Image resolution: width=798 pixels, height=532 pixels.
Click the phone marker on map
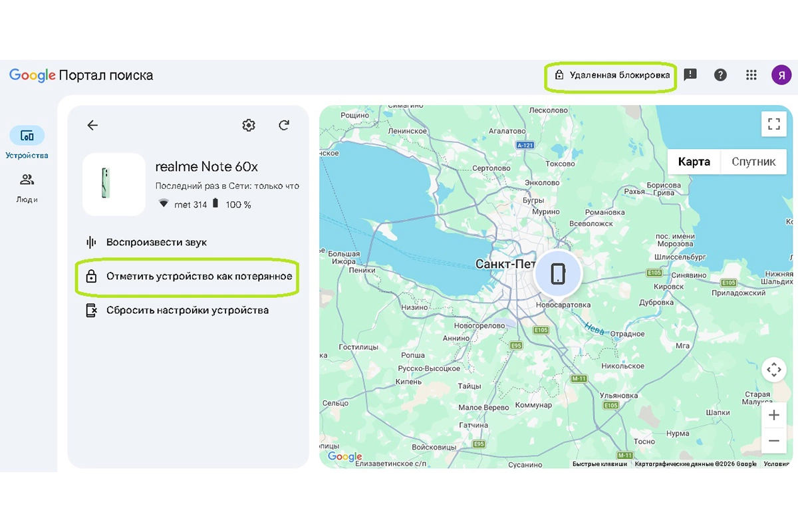558,273
